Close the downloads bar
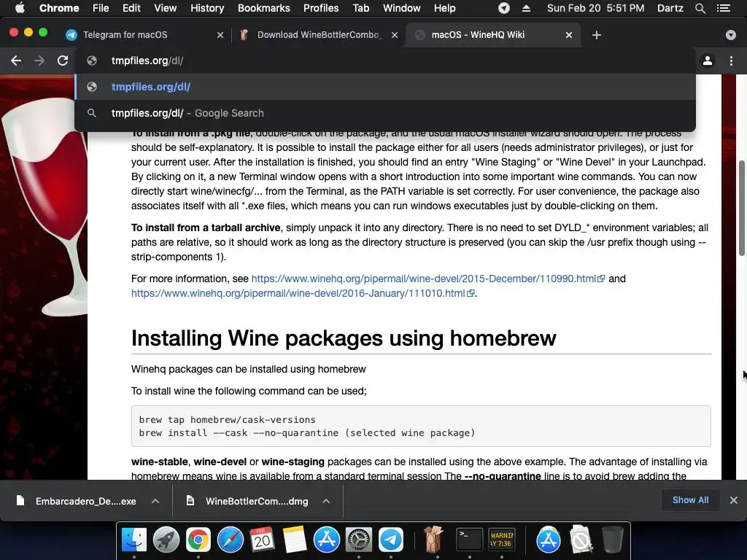 [x=734, y=500]
